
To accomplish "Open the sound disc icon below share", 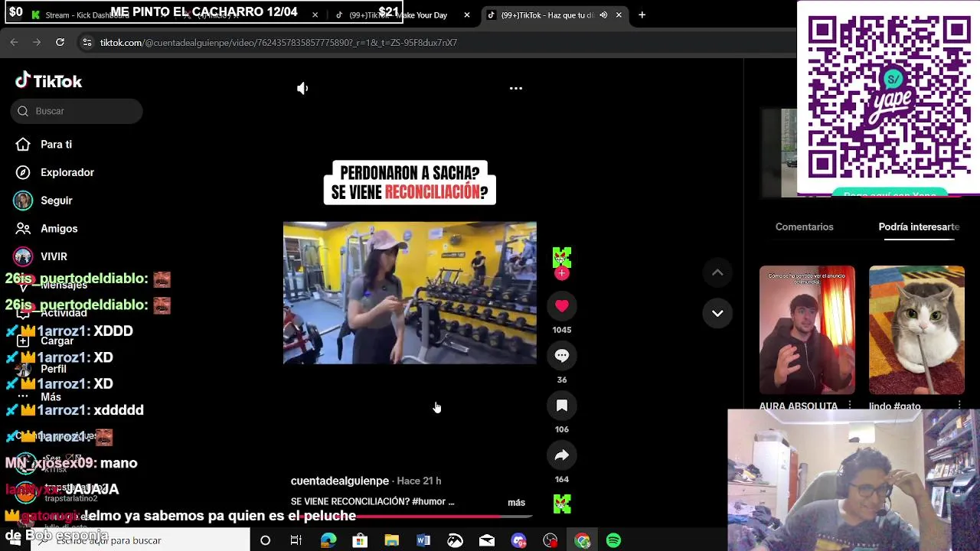I will click(562, 503).
